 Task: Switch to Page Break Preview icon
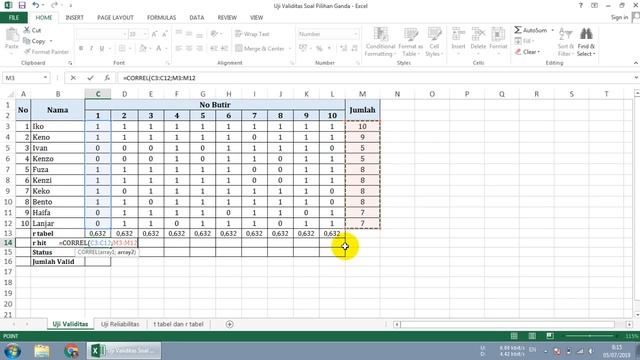coord(550,336)
